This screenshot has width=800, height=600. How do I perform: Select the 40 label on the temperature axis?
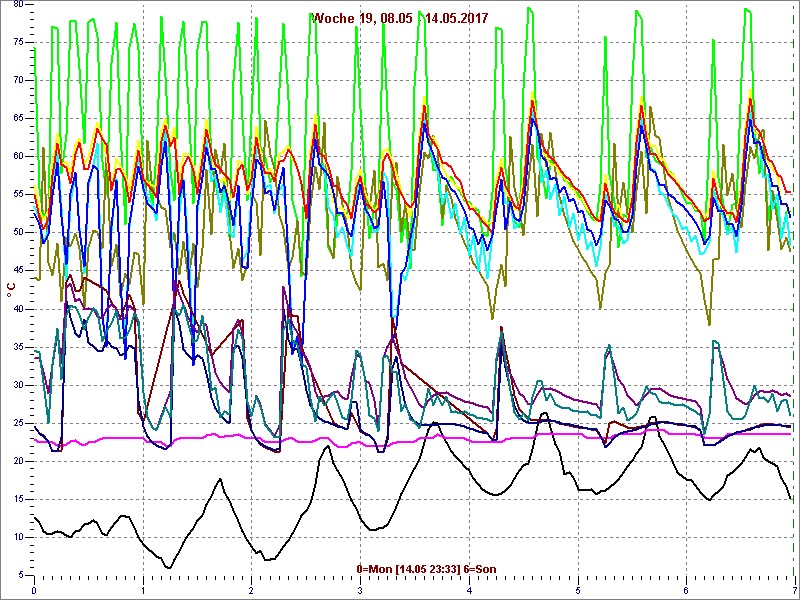click(x=18, y=309)
